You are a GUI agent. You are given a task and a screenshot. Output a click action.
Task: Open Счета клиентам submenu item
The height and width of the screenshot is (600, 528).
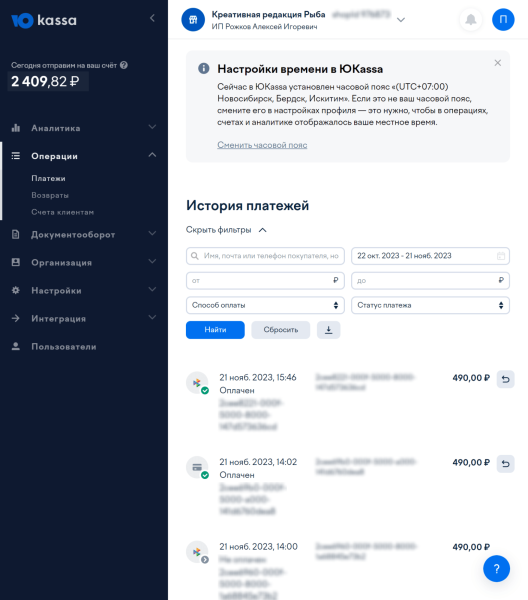pyautogui.click(x=62, y=212)
